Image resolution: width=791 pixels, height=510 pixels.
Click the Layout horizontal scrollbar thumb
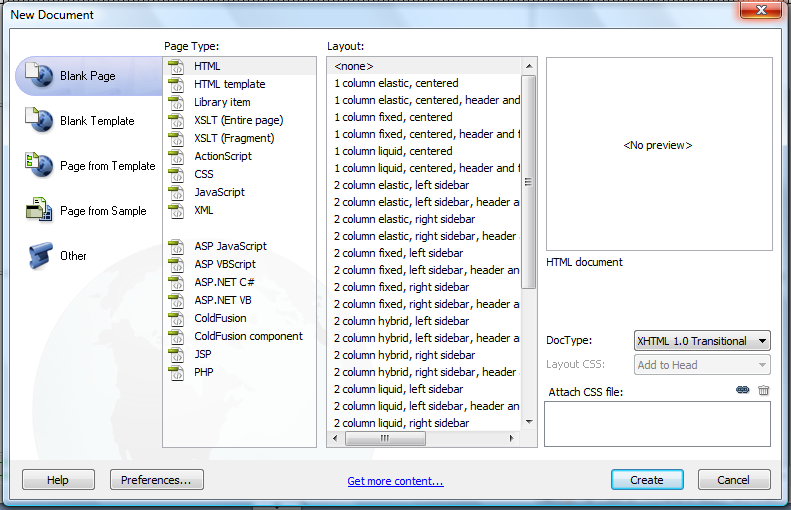385,438
